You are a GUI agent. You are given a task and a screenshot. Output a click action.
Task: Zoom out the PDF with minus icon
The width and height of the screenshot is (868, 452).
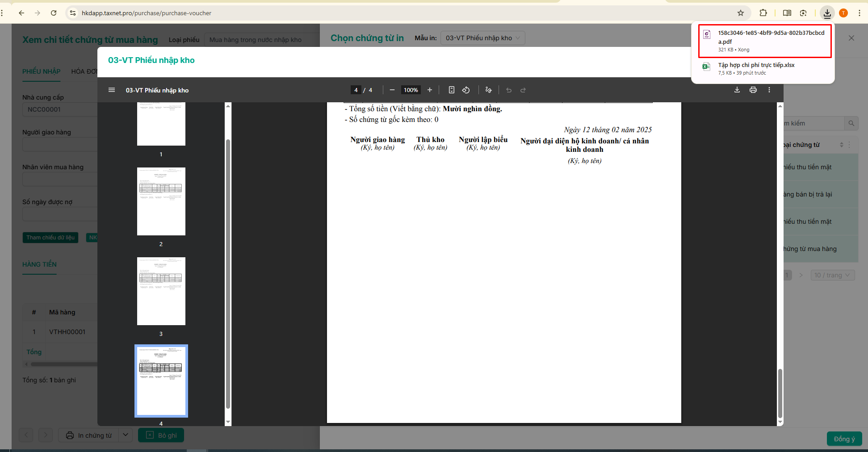coord(392,90)
